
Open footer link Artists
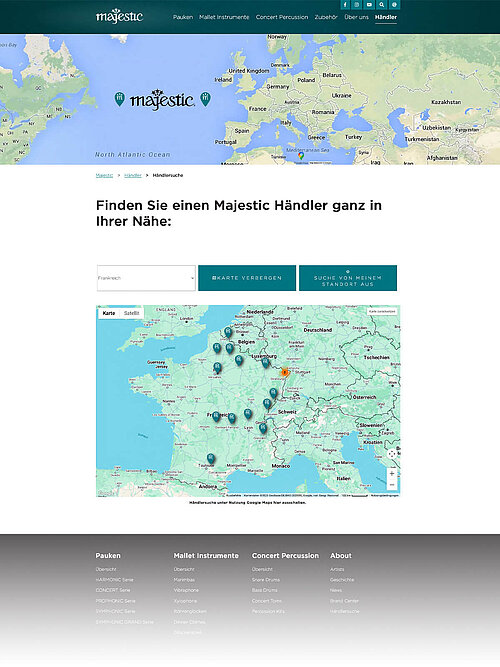(x=337, y=569)
